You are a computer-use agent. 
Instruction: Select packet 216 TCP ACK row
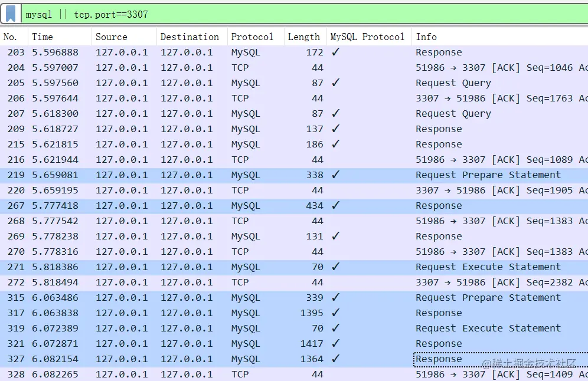click(294, 160)
